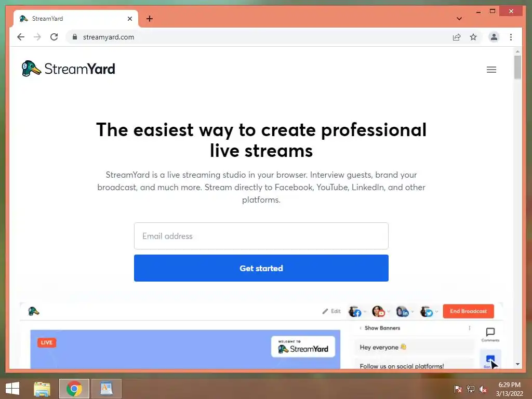Click Show Banners back chevron

[x=361, y=328]
